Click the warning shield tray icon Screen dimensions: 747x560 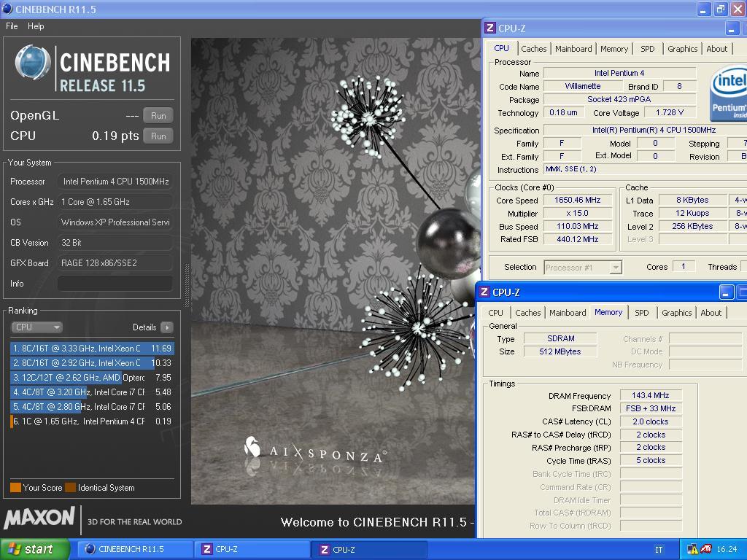point(693,550)
